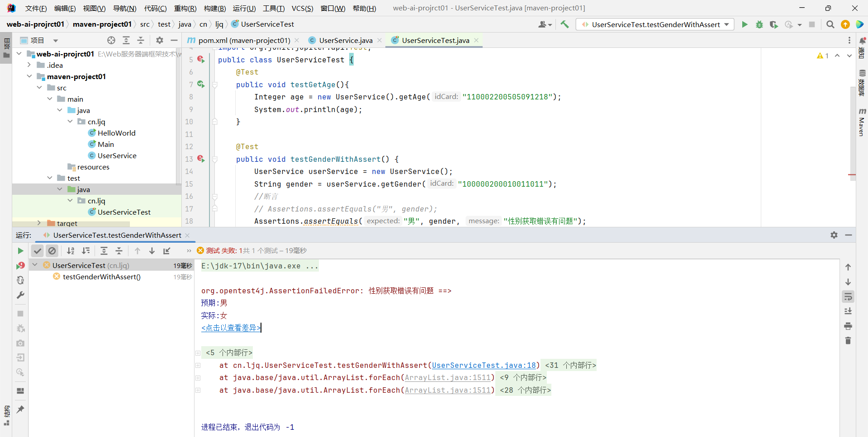The image size is (868, 437).
Task: Expand all in project tree panel
Action: (x=126, y=40)
